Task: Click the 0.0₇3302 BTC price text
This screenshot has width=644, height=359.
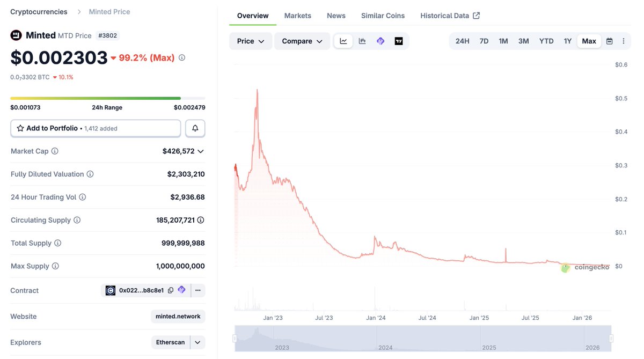Action: pos(30,77)
